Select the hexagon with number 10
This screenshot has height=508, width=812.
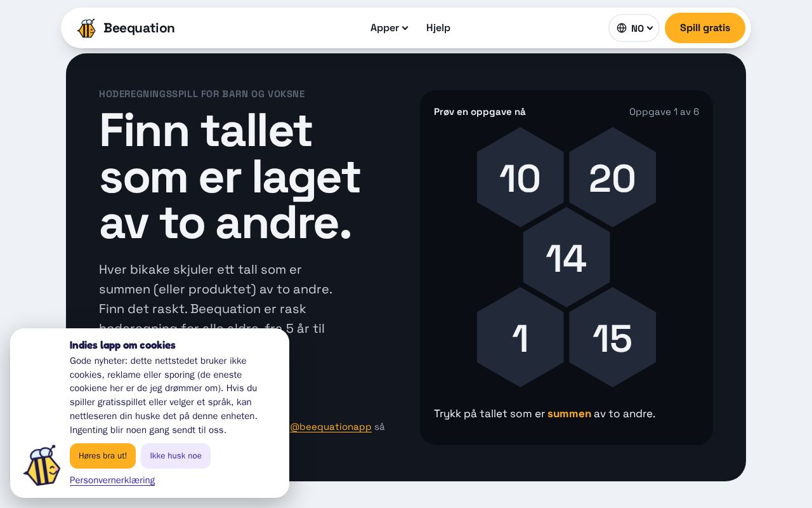520,177
